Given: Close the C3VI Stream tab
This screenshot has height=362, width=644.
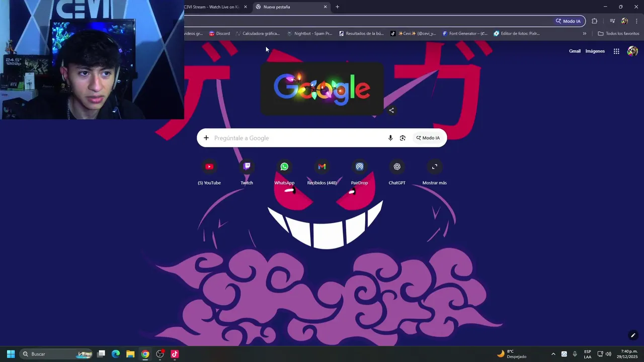Looking at the screenshot, I should click(246, 7).
